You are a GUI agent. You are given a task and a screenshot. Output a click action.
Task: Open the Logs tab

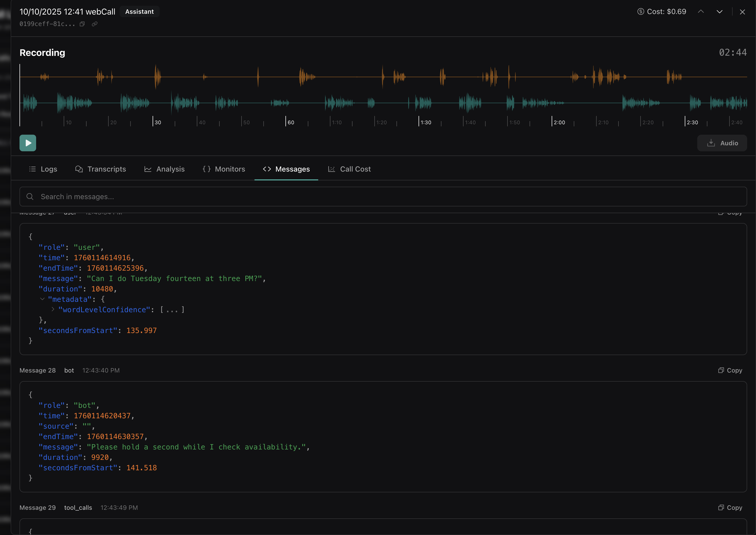click(x=43, y=169)
